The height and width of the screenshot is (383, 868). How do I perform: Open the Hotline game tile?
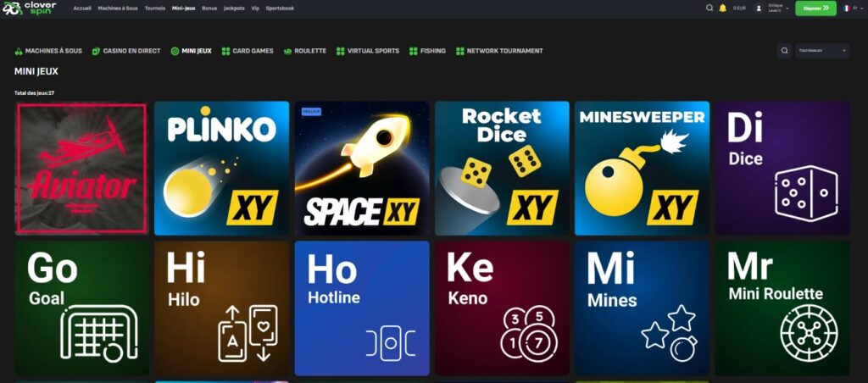(362, 308)
